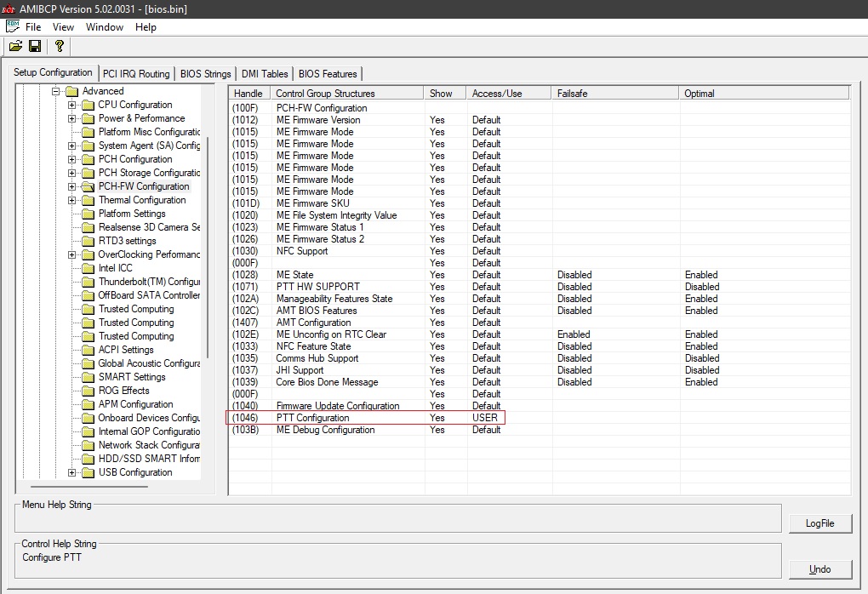This screenshot has height=594, width=868.
Task: Expand the PCH Storage Configuration node
Action: [x=71, y=174]
